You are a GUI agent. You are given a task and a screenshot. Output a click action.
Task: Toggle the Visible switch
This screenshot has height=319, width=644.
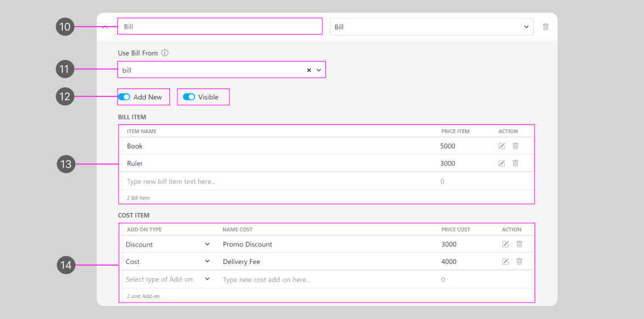click(189, 97)
